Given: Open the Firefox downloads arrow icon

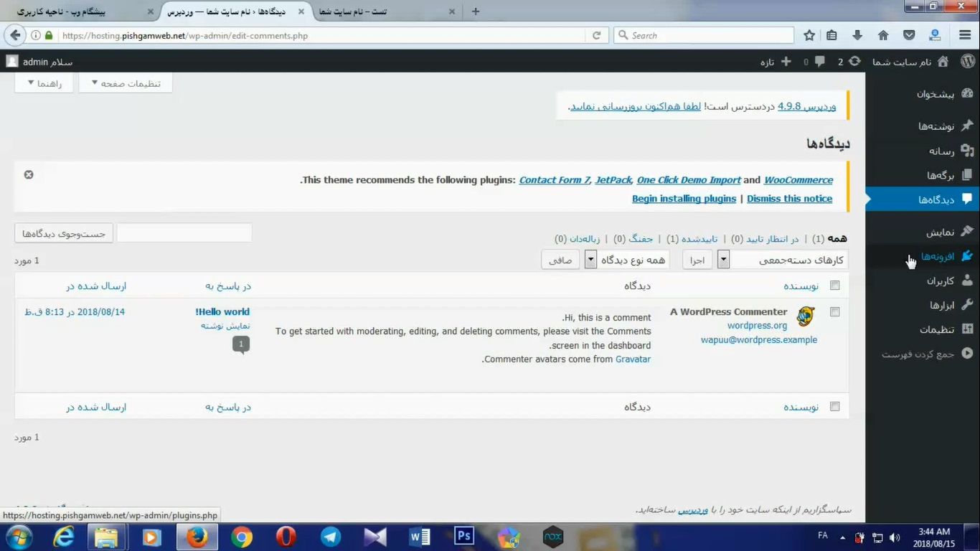Looking at the screenshot, I should point(857,35).
